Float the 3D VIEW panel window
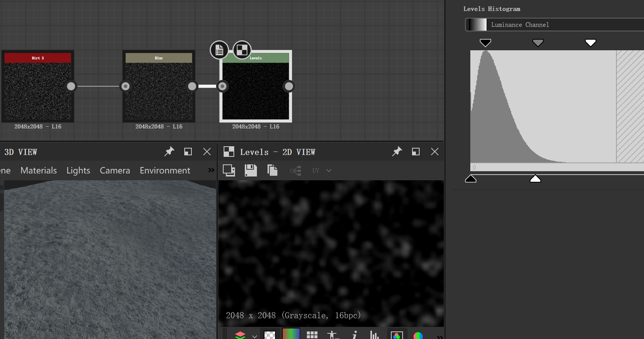The width and height of the screenshot is (644, 339). [x=188, y=152]
